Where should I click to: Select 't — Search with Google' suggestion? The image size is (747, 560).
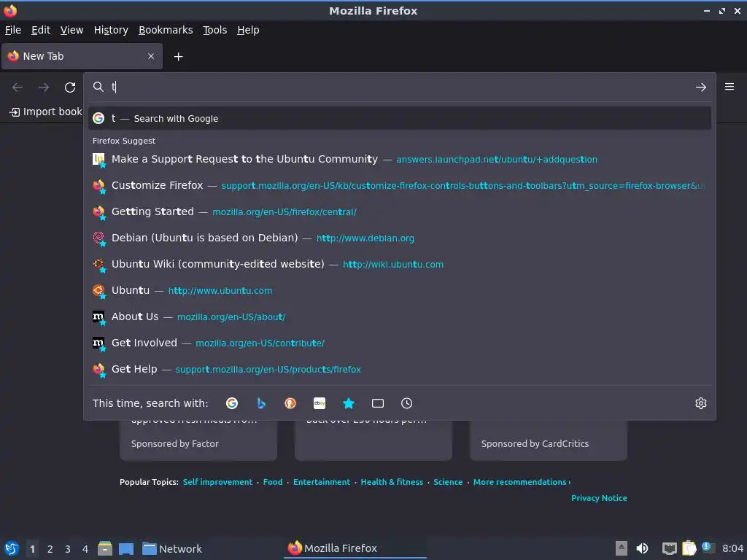tap(400, 118)
